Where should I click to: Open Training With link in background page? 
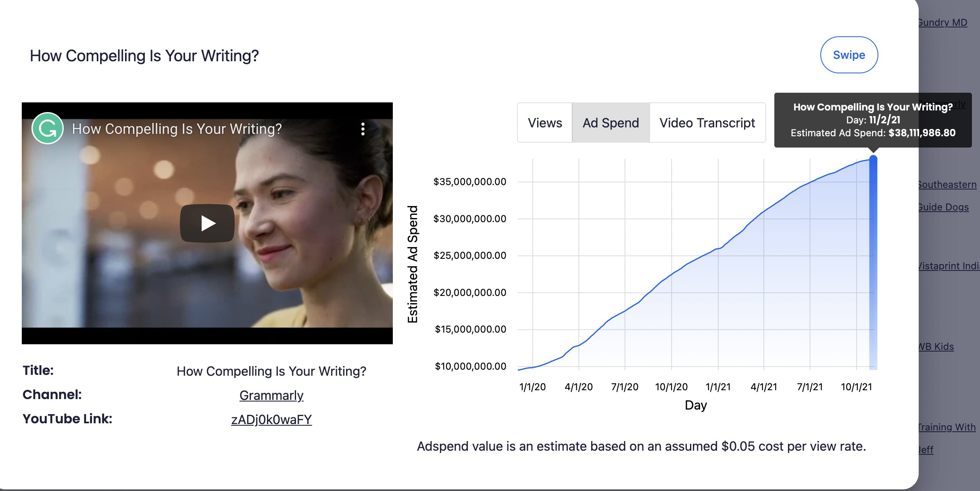tap(947, 427)
